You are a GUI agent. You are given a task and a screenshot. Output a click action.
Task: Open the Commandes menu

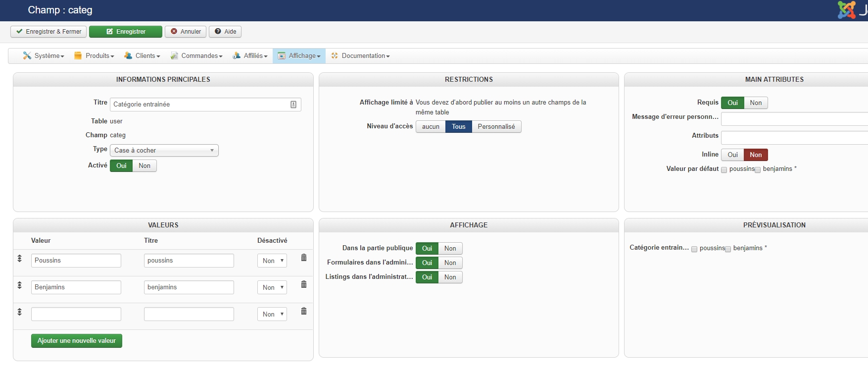point(196,56)
